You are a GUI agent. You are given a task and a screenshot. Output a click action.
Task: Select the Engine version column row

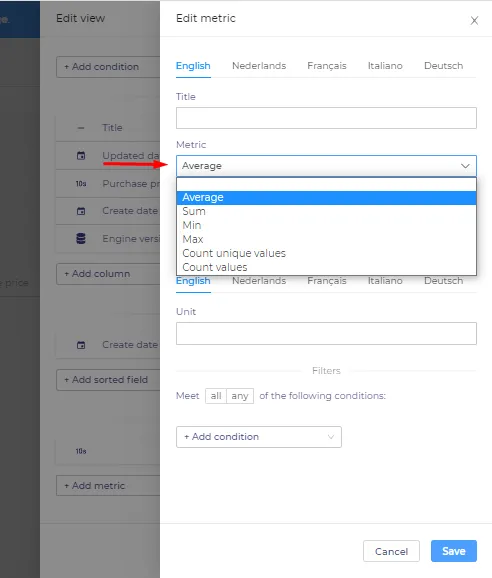pos(108,238)
